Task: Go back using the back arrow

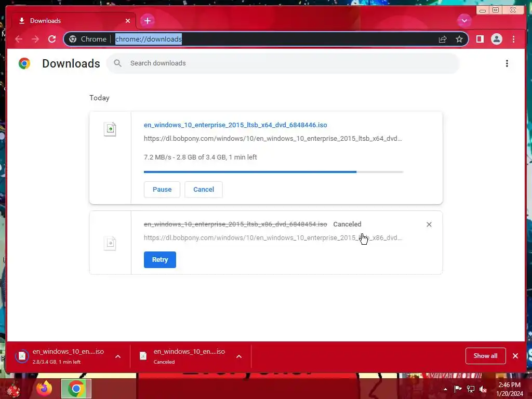Action: point(19,39)
